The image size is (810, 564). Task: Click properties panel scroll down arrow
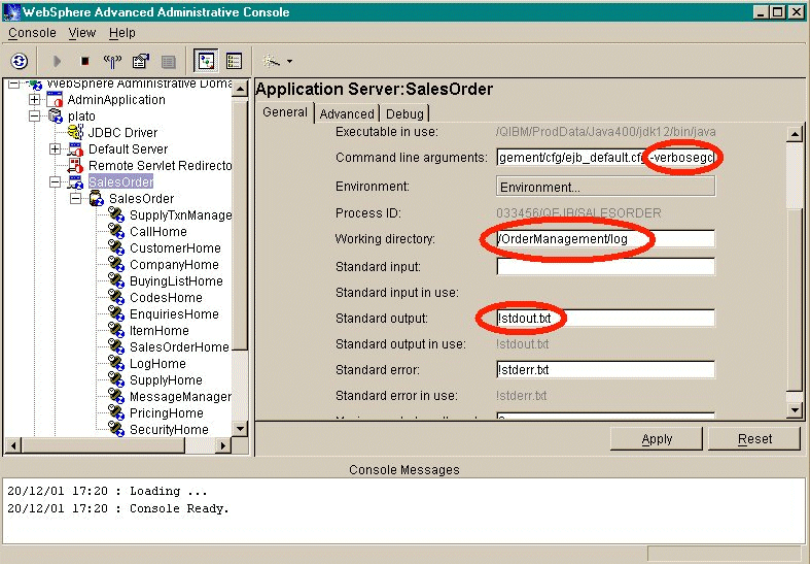click(x=794, y=410)
